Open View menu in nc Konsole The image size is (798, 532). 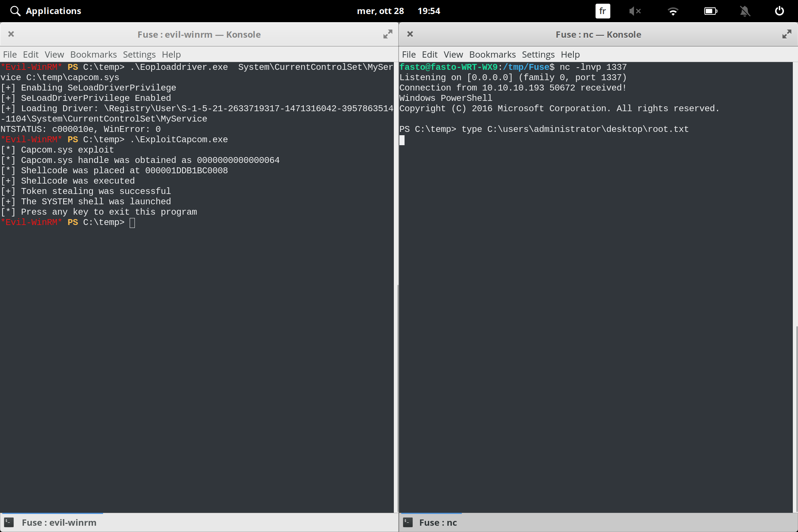[453, 55]
